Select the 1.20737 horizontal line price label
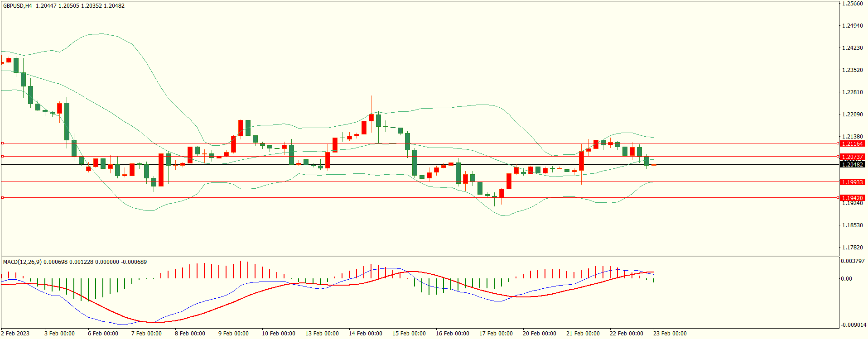Viewport: 868px width, 339px height. 852,157
